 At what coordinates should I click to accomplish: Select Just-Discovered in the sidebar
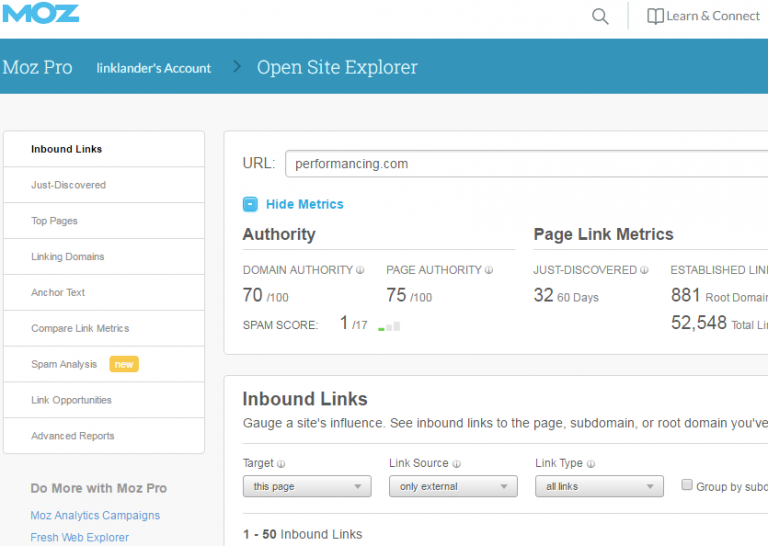point(68,185)
